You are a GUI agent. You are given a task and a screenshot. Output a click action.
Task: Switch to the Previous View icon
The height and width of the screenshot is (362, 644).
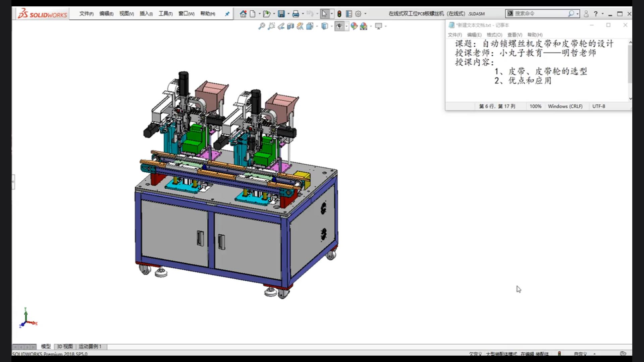[281, 26]
